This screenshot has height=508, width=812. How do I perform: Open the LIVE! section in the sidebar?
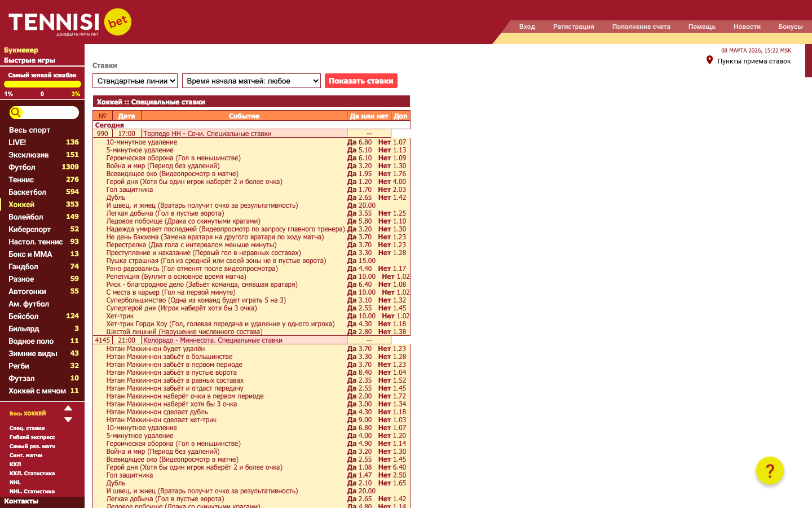(x=17, y=142)
